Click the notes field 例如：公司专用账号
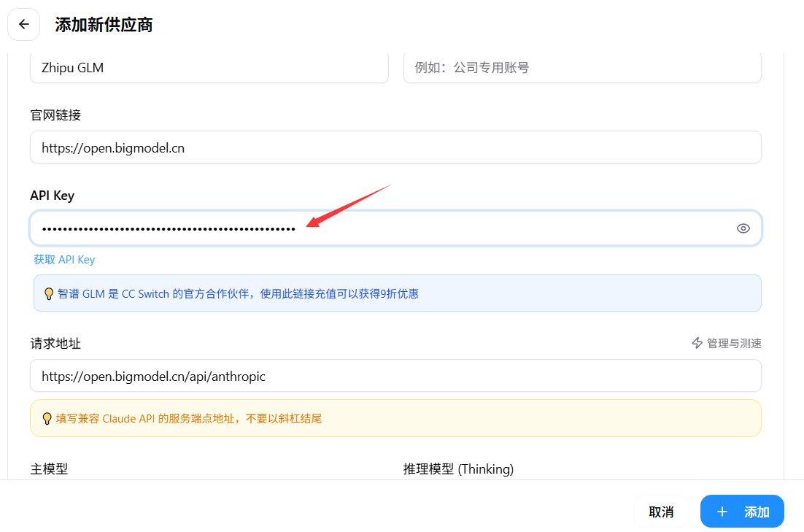 (582, 68)
